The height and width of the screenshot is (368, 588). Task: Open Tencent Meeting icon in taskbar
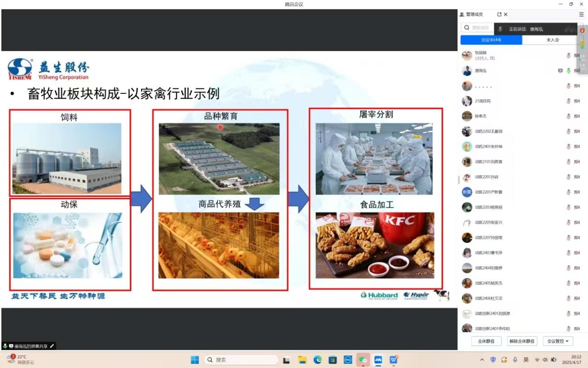(378, 360)
